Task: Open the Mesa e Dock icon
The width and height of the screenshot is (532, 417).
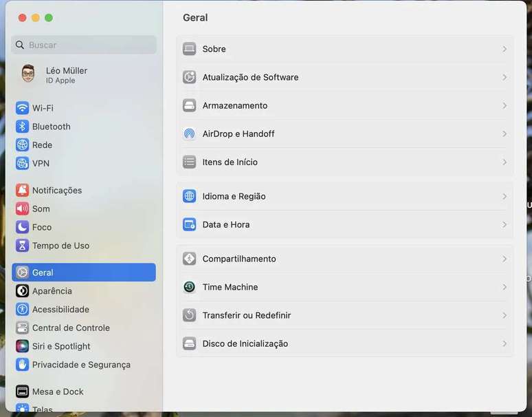Action: coord(23,392)
